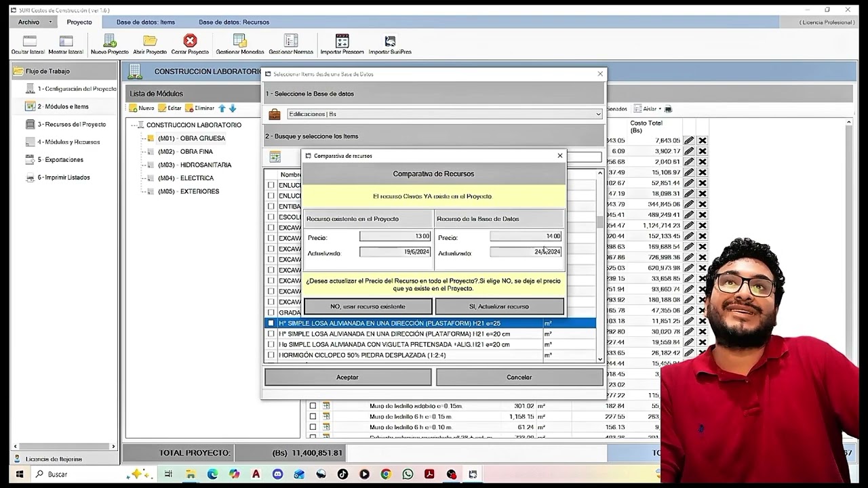Click the Ocultar lateral toolbar icon

point(28,42)
